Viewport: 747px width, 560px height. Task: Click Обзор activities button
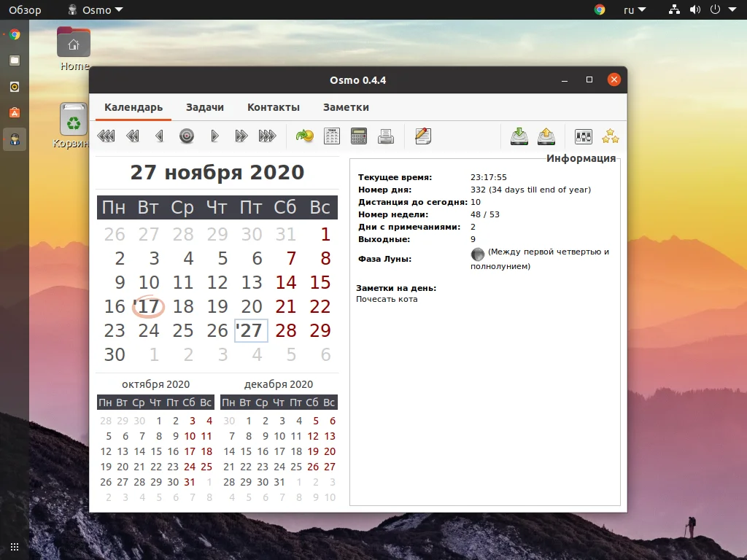click(x=25, y=9)
